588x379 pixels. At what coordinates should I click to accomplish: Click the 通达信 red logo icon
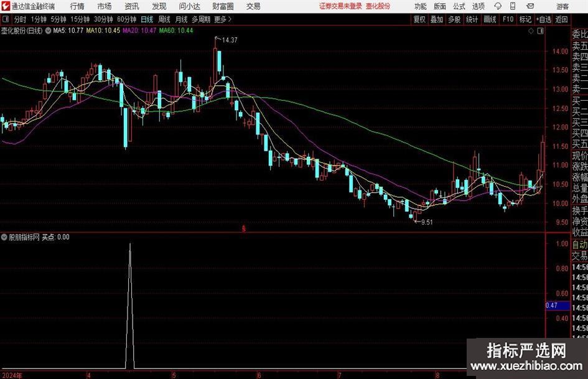click(x=5, y=6)
